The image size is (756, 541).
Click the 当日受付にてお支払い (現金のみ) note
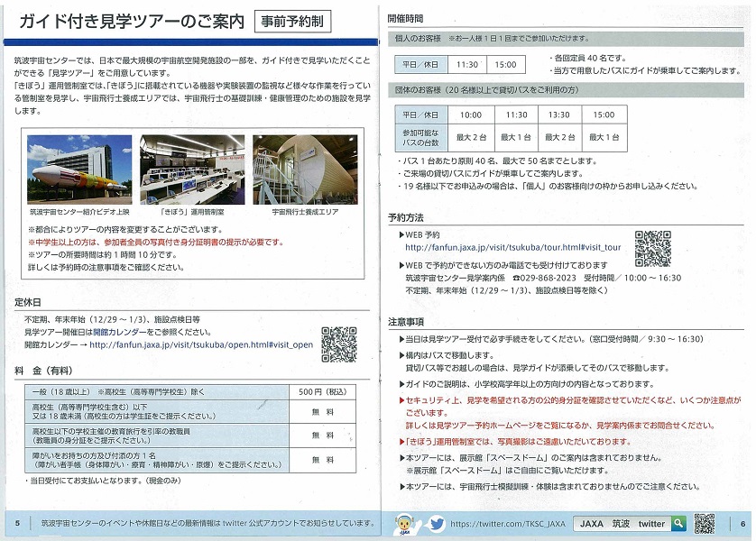[103, 481]
